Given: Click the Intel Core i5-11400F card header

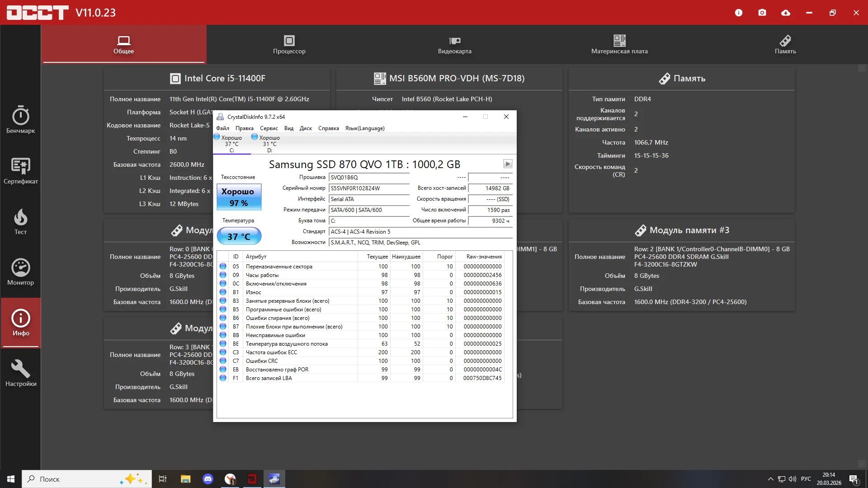Looking at the screenshot, I should (x=217, y=79).
